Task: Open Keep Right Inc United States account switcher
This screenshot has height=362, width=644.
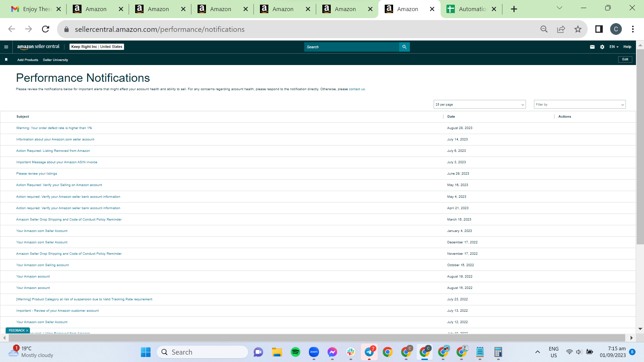Action: [x=97, y=47]
